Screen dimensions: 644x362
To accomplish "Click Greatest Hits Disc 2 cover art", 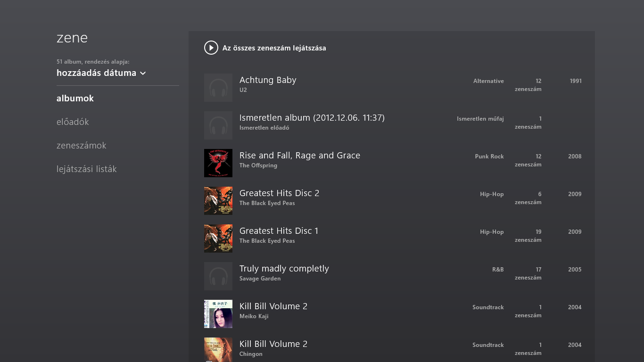I will pos(218,201).
